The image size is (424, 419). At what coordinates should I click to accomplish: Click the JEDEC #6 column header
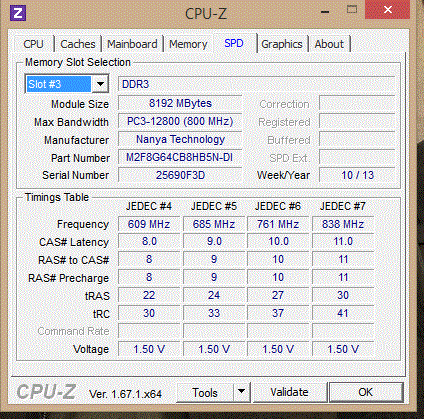pos(278,206)
